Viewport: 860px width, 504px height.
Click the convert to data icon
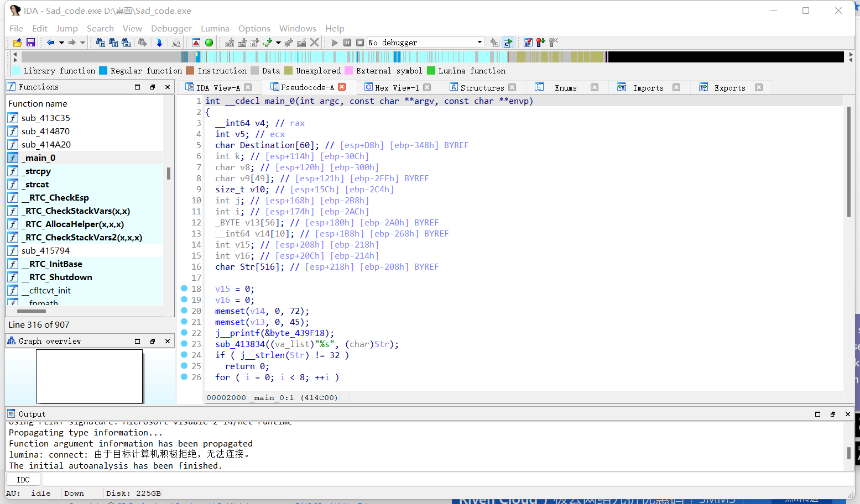[x=242, y=43]
